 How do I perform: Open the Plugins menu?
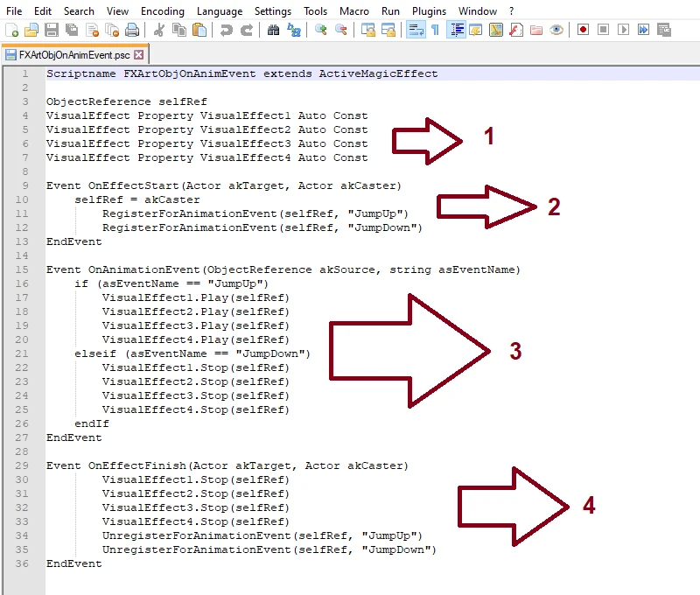click(429, 11)
